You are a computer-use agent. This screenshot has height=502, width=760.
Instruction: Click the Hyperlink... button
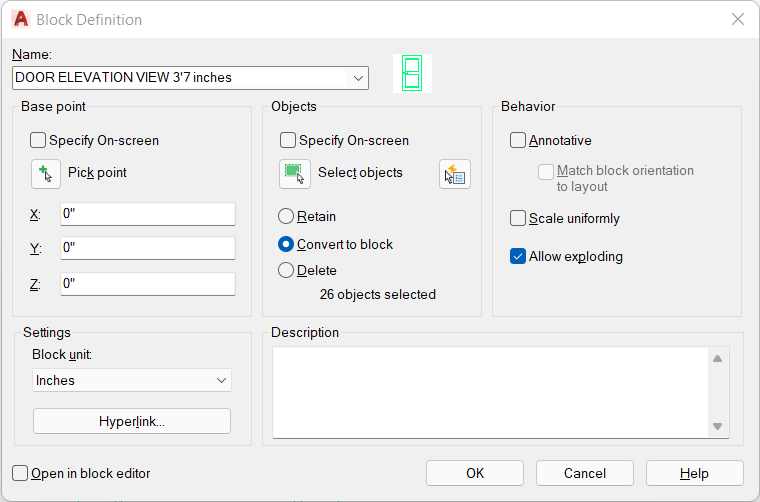132,421
